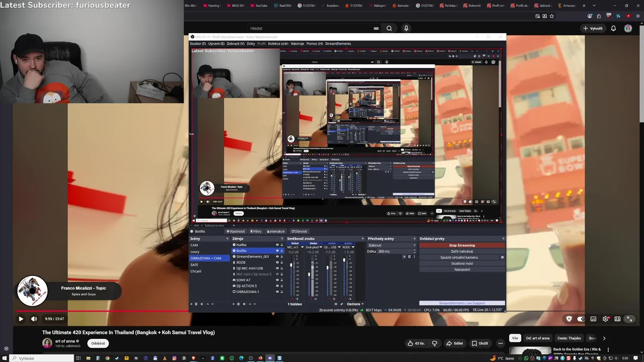Open YouTube player settings gear
This screenshot has width=644, height=362.
[x=605, y=319]
